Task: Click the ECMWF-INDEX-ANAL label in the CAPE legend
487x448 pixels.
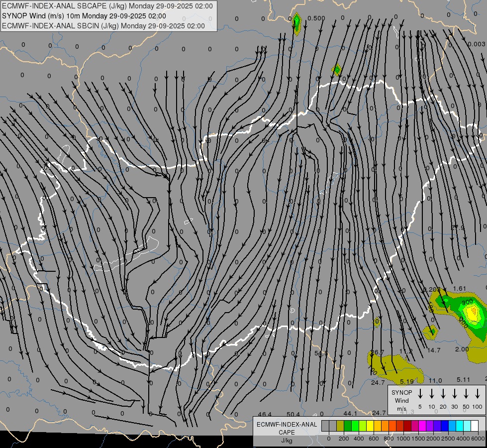Action: coord(287,425)
